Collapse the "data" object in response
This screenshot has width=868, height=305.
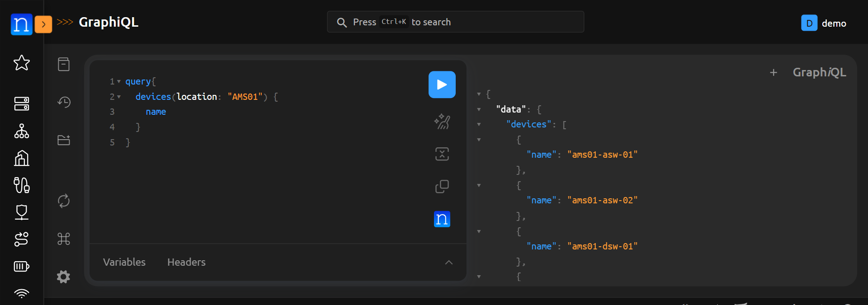[x=479, y=109]
